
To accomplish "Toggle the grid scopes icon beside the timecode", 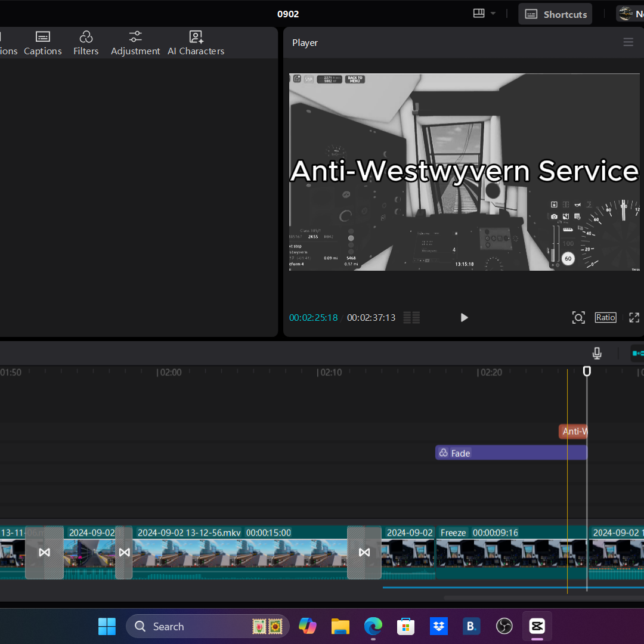I will pos(411,318).
